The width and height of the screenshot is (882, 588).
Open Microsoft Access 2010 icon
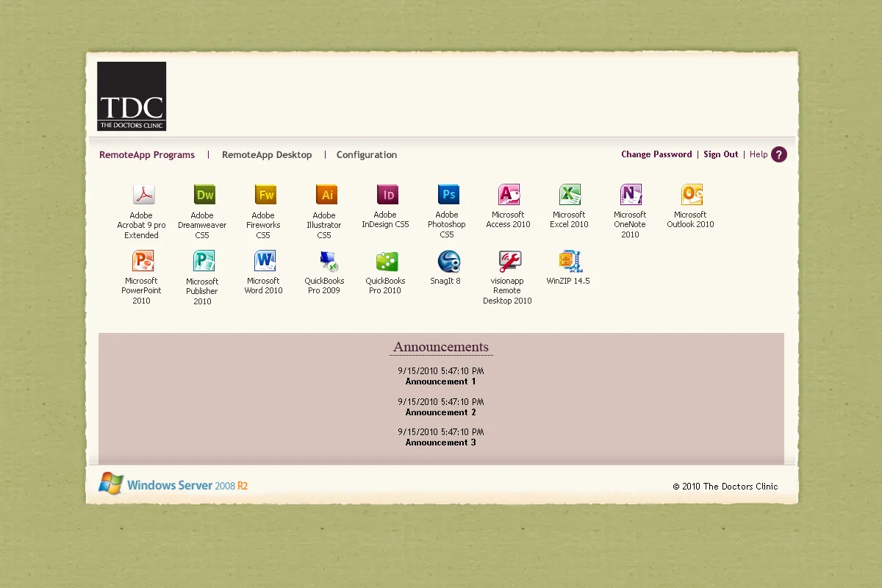[x=509, y=194]
